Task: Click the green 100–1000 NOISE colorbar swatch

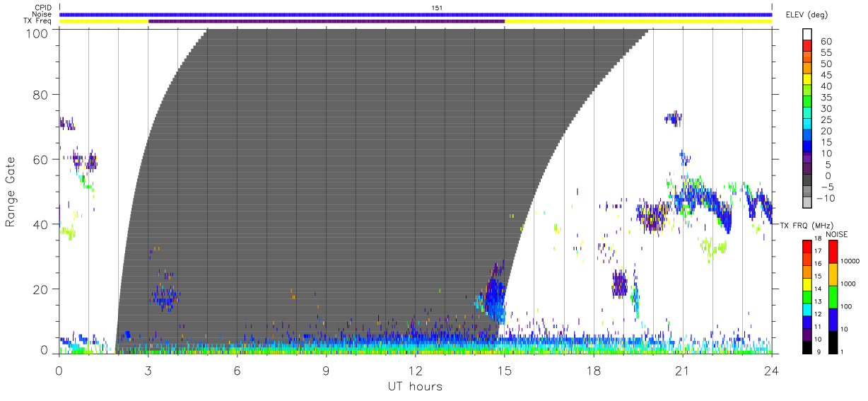Action: [x=833, y=297]
